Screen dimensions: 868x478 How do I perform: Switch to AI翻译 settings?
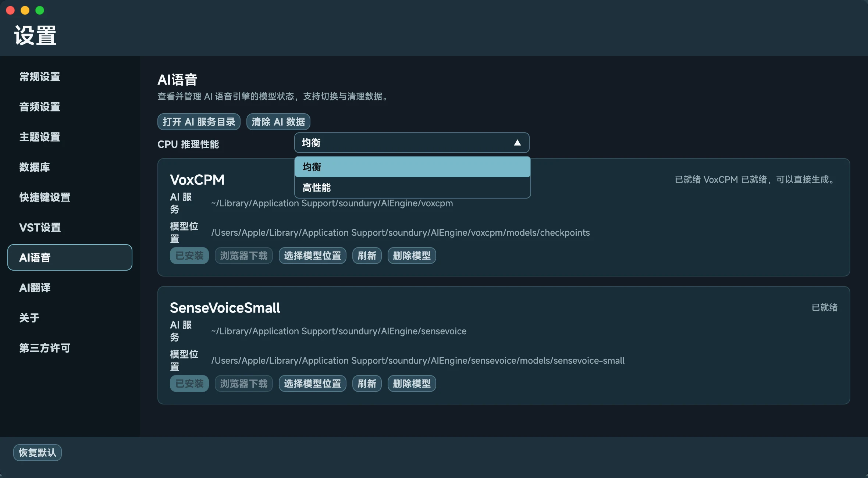[x=70, y=288]
